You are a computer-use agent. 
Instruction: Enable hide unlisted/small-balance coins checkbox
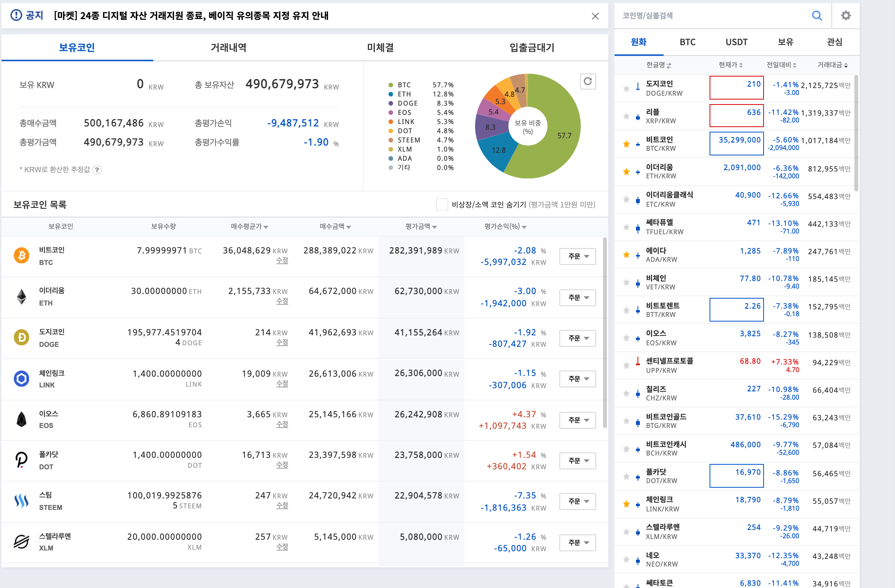[442, 204]
